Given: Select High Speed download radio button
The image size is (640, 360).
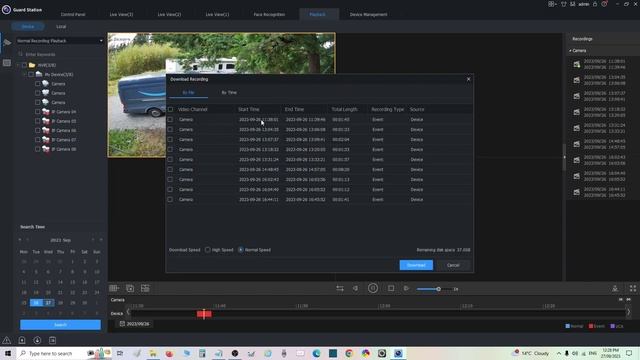Looking at the screenshot, I should click(x=208, y=250).
